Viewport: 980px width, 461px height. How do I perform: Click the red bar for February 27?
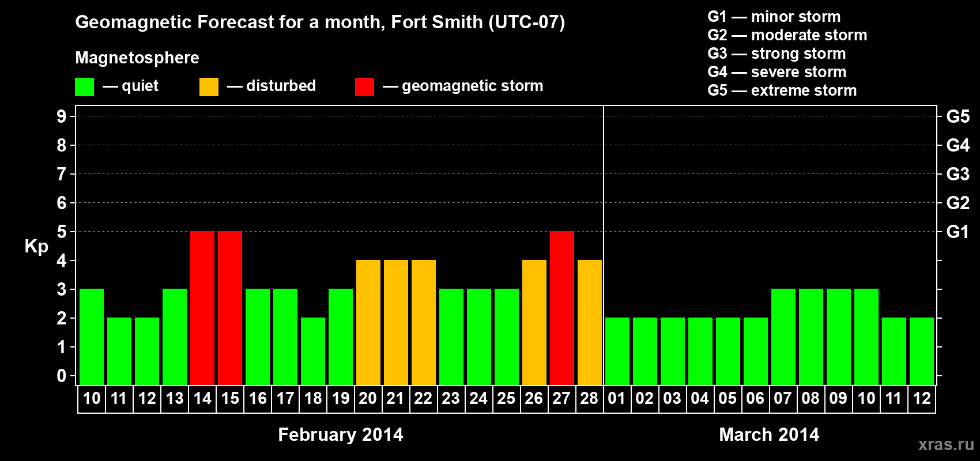pos(562,308)
